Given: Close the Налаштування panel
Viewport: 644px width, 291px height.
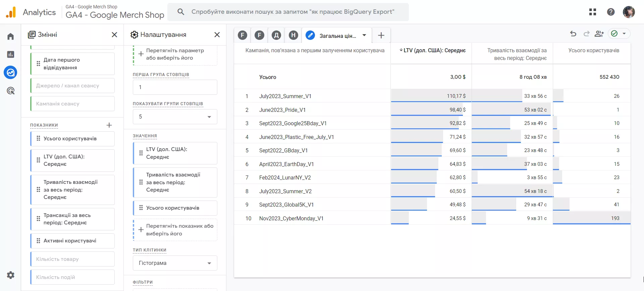Looking at the screenshot, I should coord(217,35).
